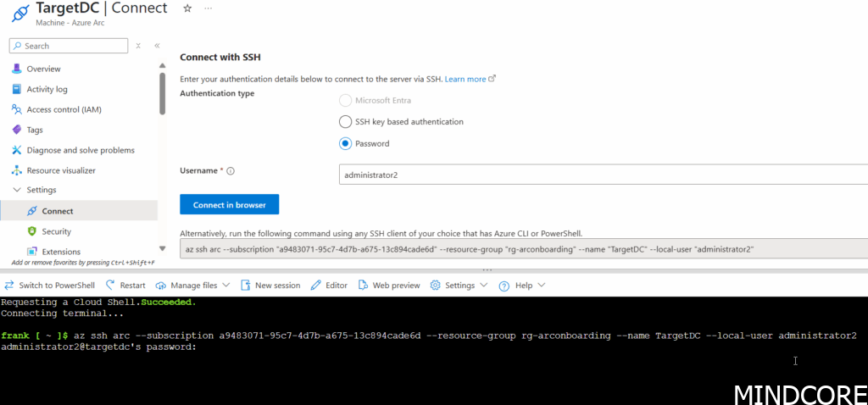
Task: Click the Security shield icon
Action: (x=31, y=231)
